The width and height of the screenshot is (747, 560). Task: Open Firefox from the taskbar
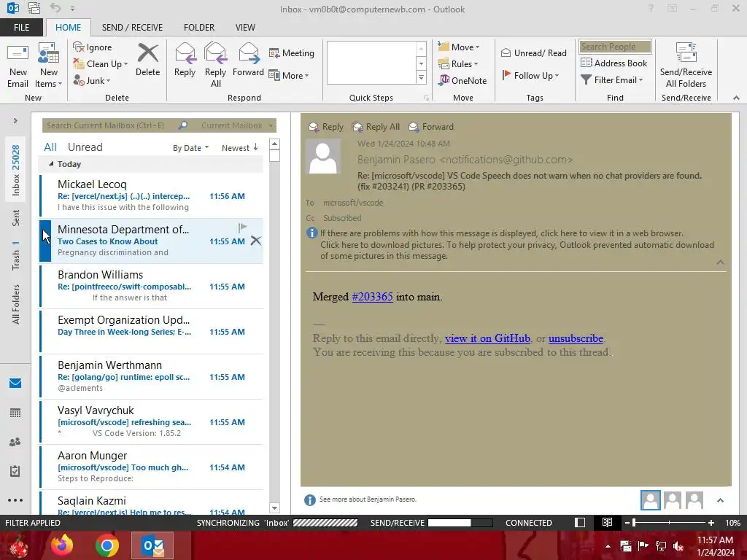pyautogui.click(x=62, y=545)
